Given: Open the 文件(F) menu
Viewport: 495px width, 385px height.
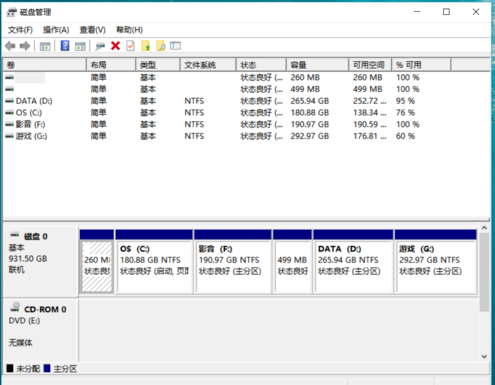Looking at the screenshot, I should (x=20, y=30).
